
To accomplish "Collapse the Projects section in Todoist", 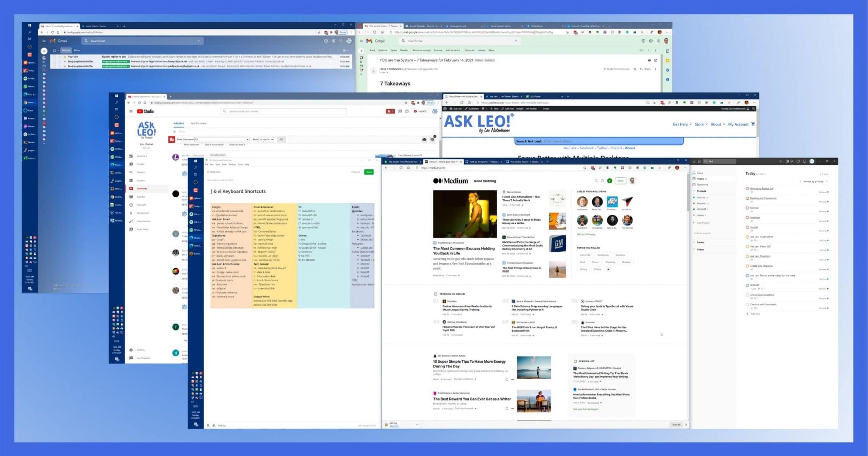I will tap(694, 191).
